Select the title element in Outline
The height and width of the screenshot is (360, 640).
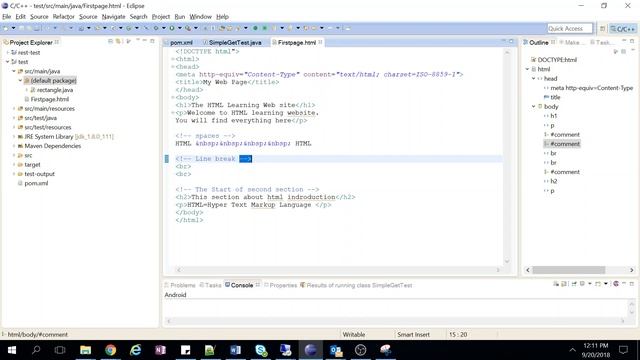point(555,97)
